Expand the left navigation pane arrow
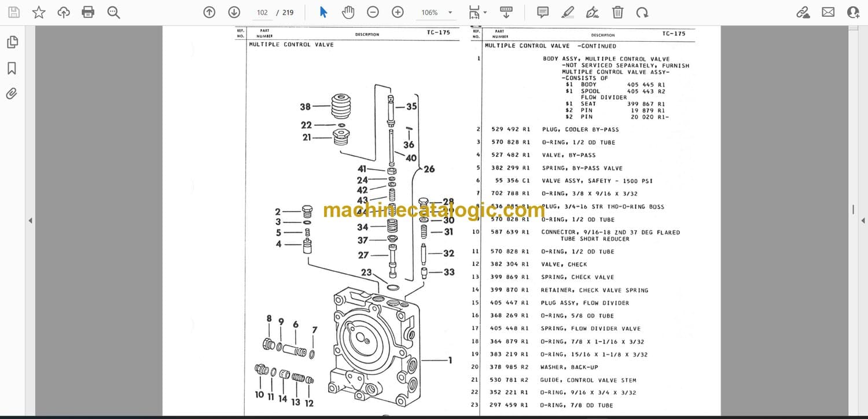Image resolution: width=868 pixels, height=419 pixels. 30,220
